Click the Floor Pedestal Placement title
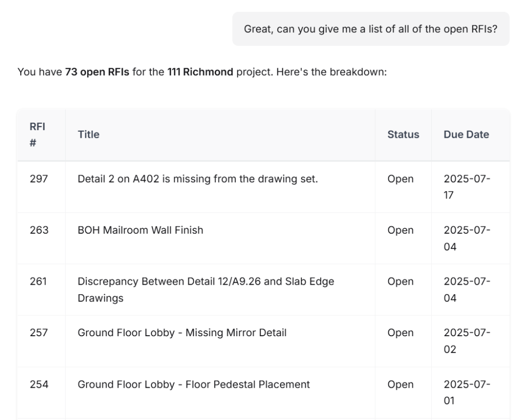 (x=194, y=384)
